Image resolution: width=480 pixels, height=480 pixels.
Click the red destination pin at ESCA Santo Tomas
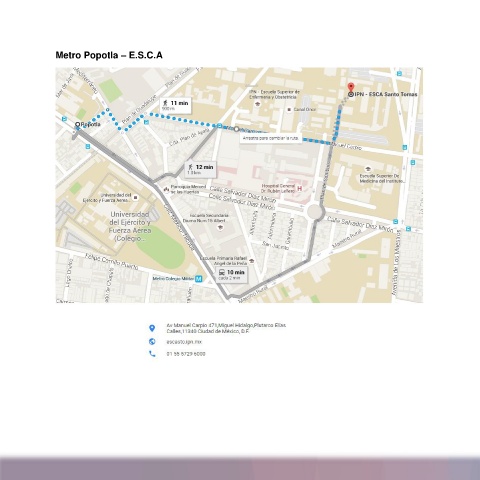tap(350, 87)
